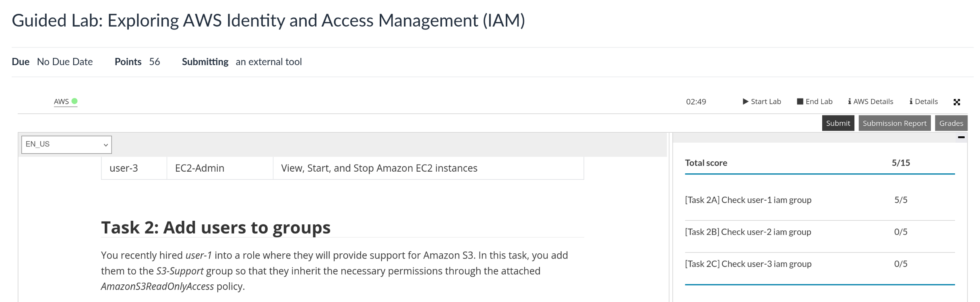Click the Task 2 Add users heading

point(215,228)
